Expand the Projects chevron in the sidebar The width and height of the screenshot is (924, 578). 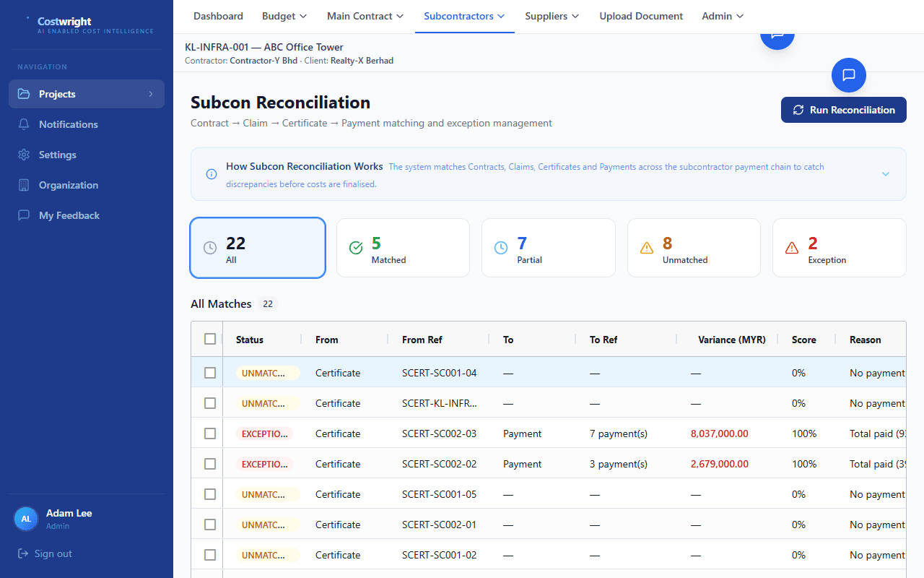(x=151, y=94)
